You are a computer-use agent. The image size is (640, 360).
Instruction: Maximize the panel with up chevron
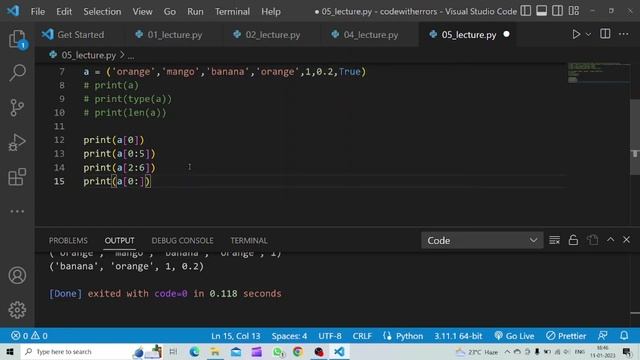pyautogui.click(x=610, y=240)
